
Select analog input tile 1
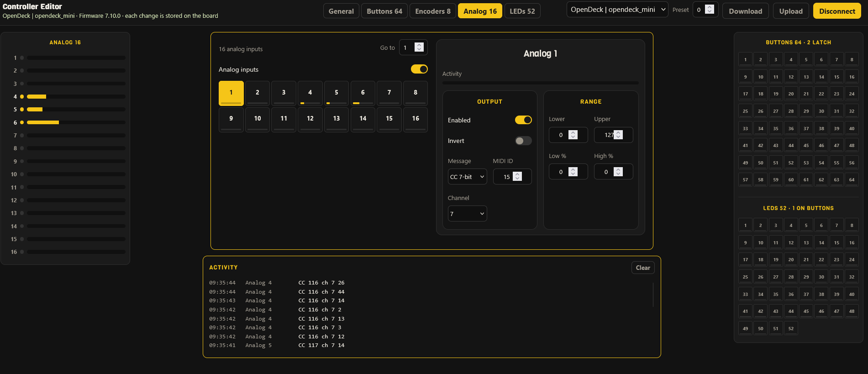point(231,93)
